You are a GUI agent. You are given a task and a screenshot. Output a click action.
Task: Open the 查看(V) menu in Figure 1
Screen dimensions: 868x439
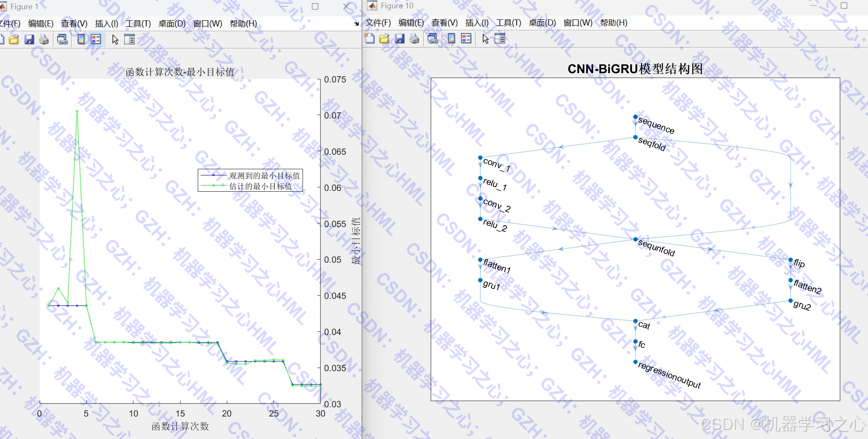74,23
